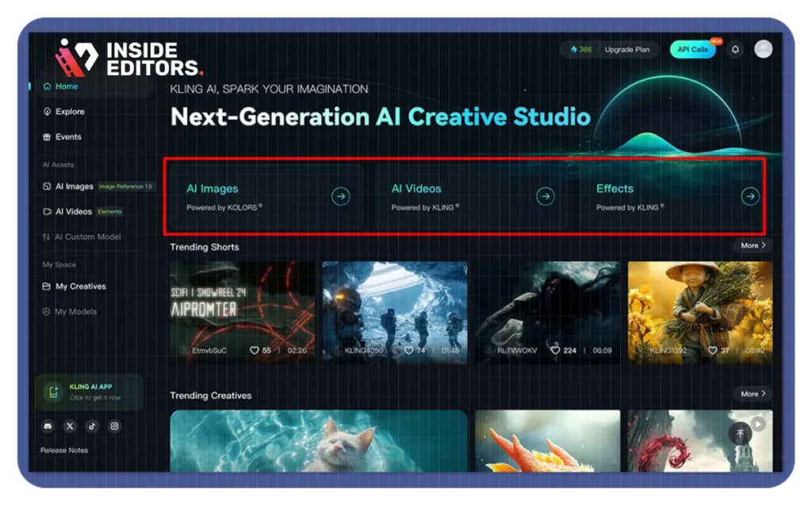This screenshot has width=812, height=505.
Task: Click the Trending Shorts heading
Action: pos(205,247)
